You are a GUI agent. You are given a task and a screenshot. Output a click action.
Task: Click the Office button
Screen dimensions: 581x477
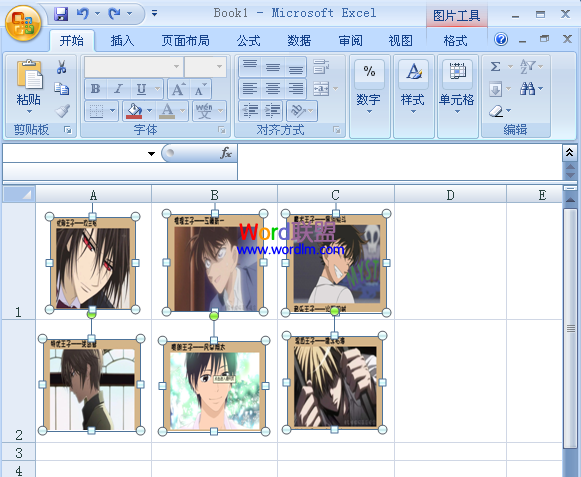23,23
